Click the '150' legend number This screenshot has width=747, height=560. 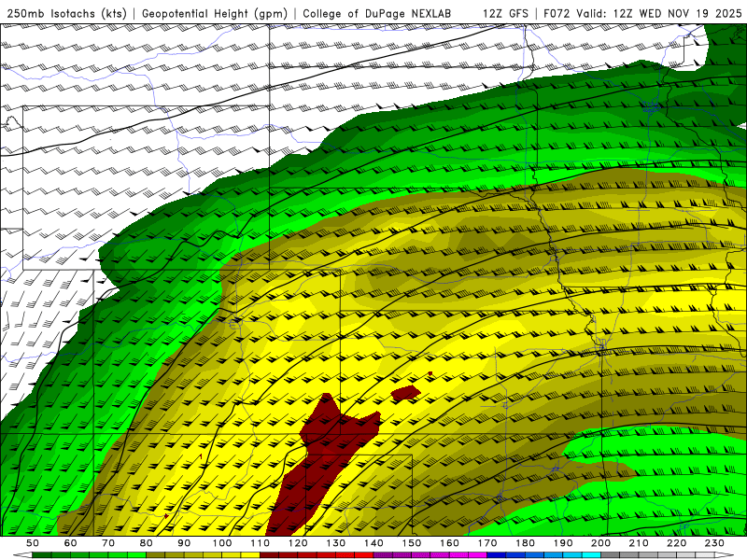pos(412,543)
